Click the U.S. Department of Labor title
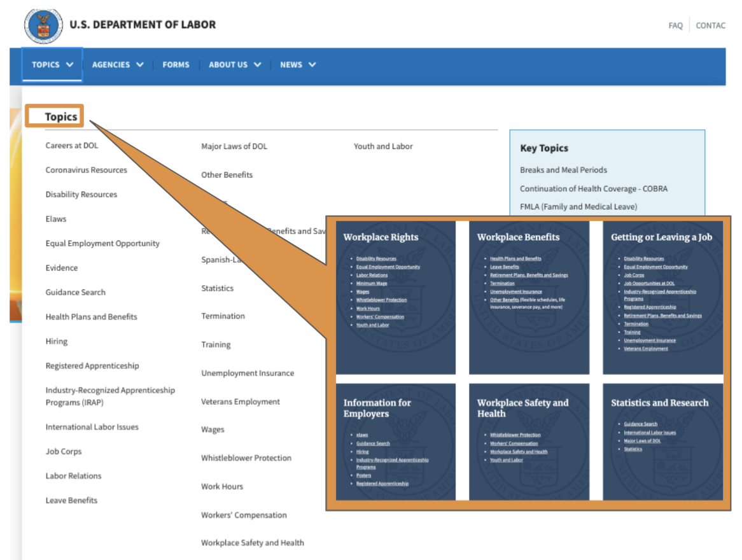 (143, 25)
